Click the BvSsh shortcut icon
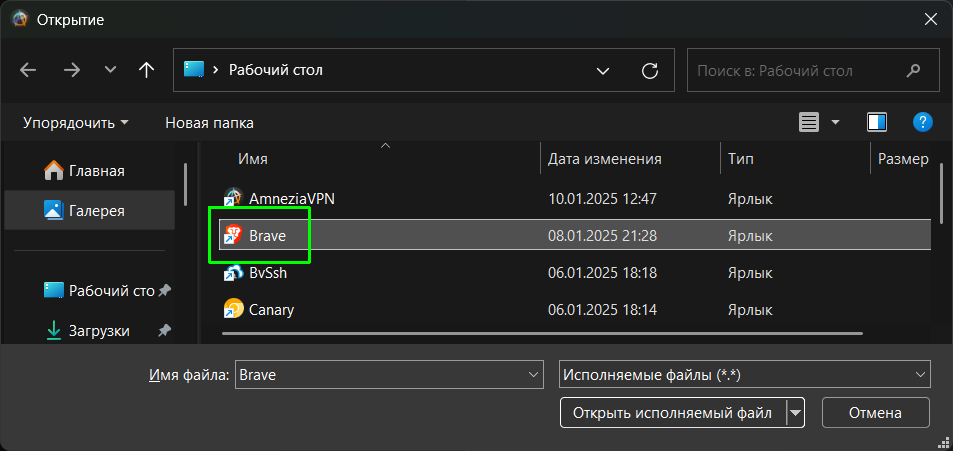The width and height of the screenshot is (953, 451). tap(233, 273)
